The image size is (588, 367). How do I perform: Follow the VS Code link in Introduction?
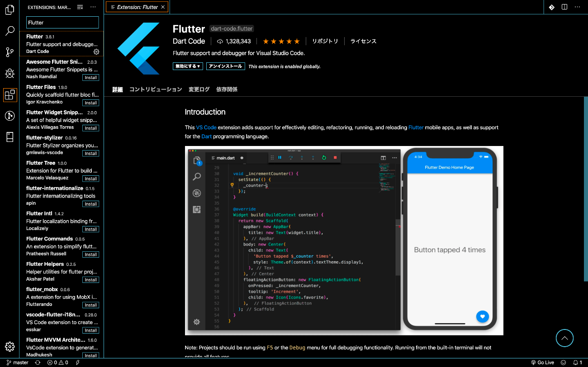[x=206, y=127]
